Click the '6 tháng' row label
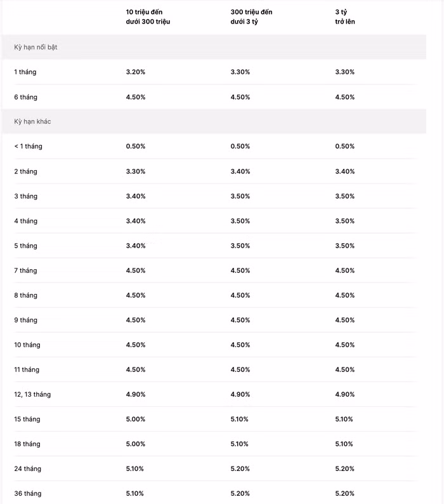The height and width of the screenshot is (504, 444). click(25, 97)
